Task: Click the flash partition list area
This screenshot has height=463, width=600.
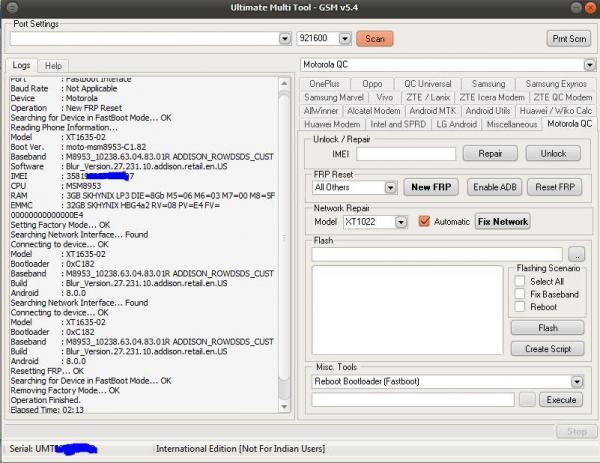Action: point(407,310)
